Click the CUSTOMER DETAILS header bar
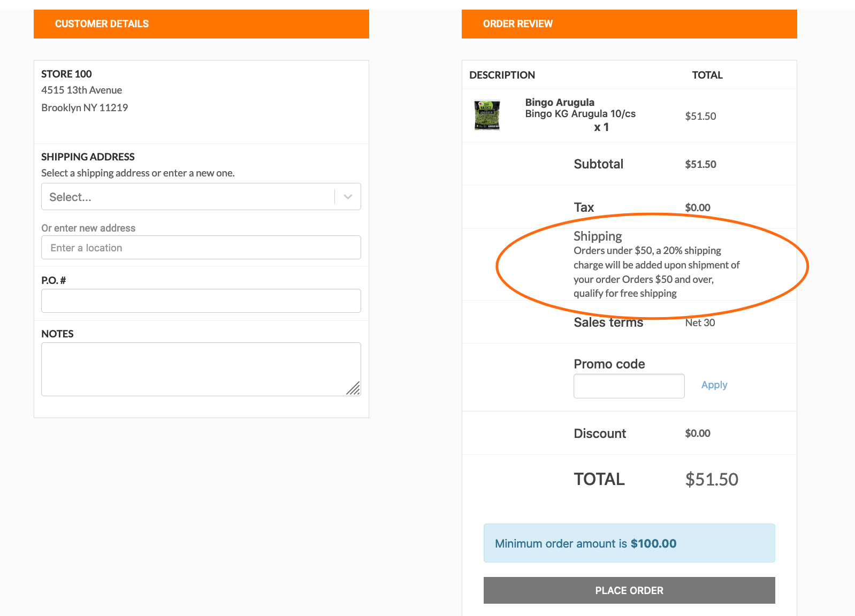The image size is (855, 616). click(201, 24)
